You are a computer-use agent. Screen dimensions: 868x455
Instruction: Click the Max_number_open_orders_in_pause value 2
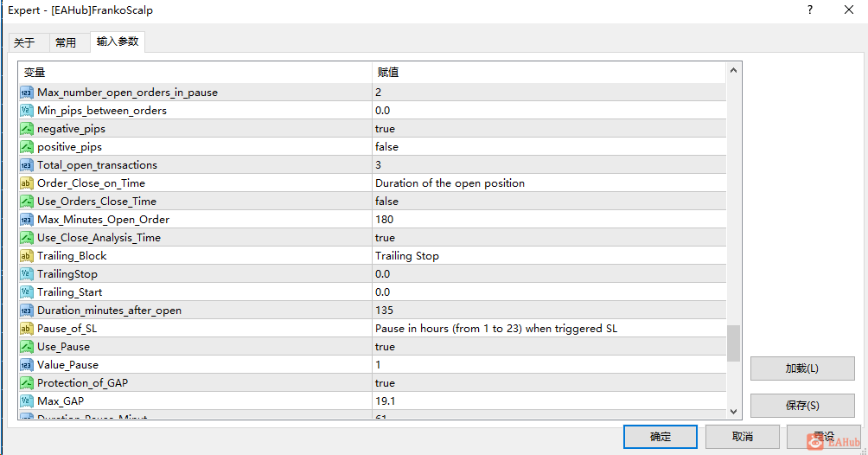coord(378,93)
